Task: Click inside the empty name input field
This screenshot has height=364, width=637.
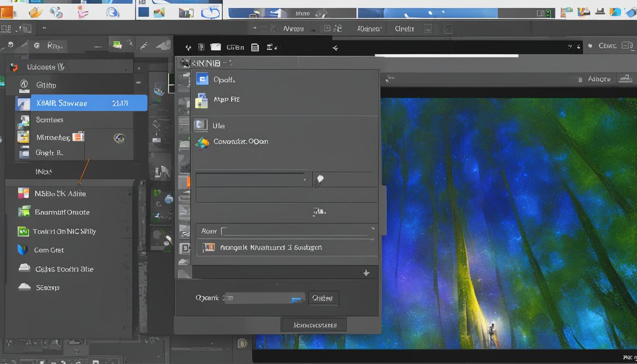Action: (x=294, y=231)
